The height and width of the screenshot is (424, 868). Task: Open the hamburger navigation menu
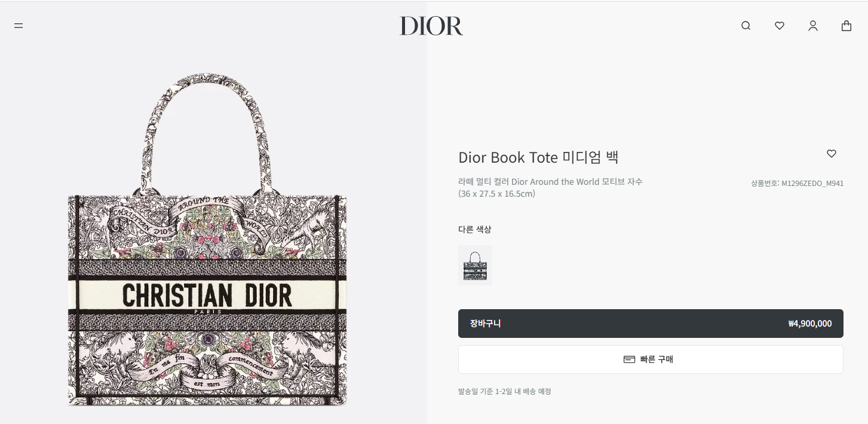[19, 26]
